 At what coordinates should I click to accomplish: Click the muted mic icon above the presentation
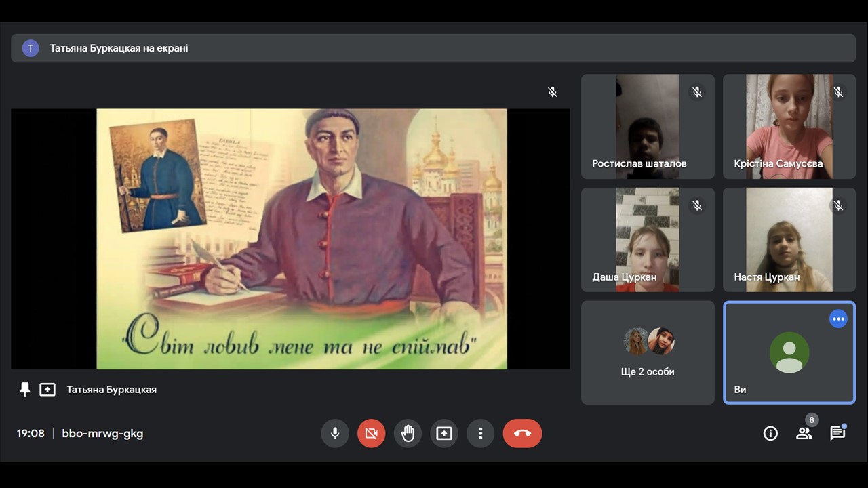pyautogui.click(x=553, y=92)
